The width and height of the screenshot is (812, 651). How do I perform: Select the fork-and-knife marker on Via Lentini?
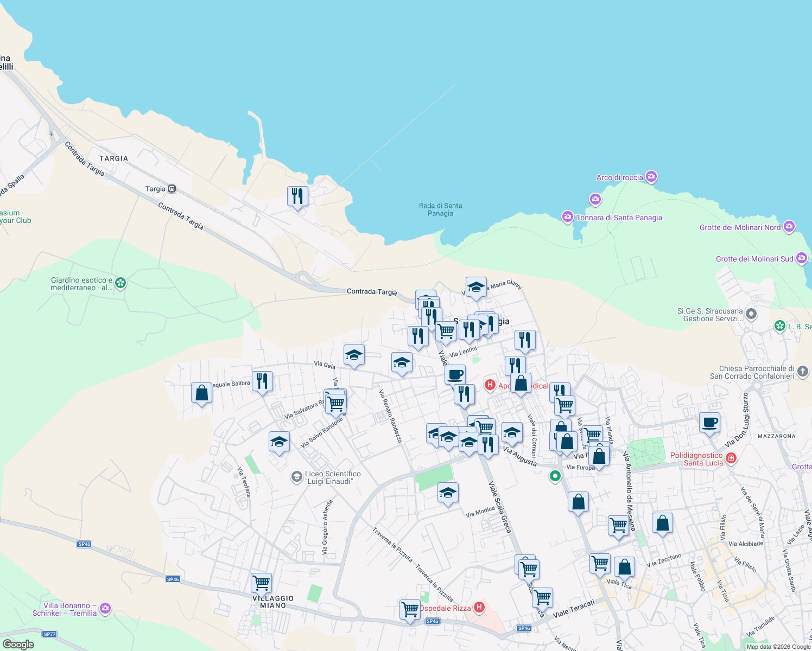click(x=470, y=330)
